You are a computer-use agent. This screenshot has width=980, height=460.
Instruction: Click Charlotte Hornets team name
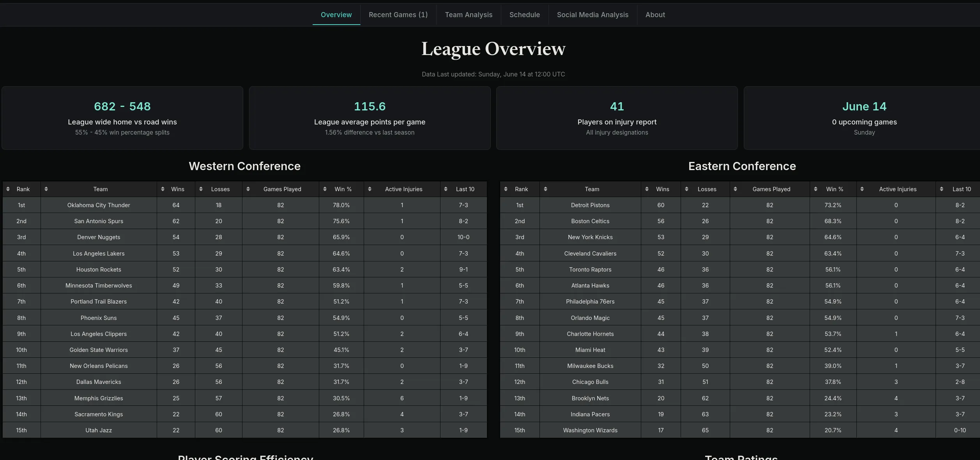coord(590,334)
